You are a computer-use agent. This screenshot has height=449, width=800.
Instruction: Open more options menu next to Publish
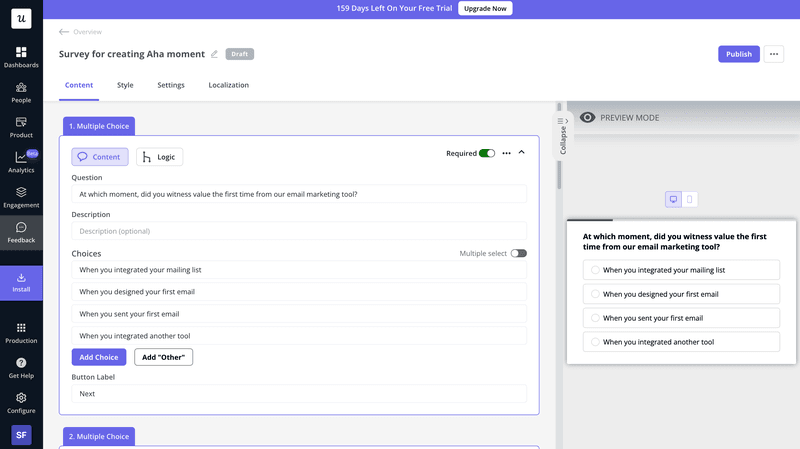(x=774, y=54)
